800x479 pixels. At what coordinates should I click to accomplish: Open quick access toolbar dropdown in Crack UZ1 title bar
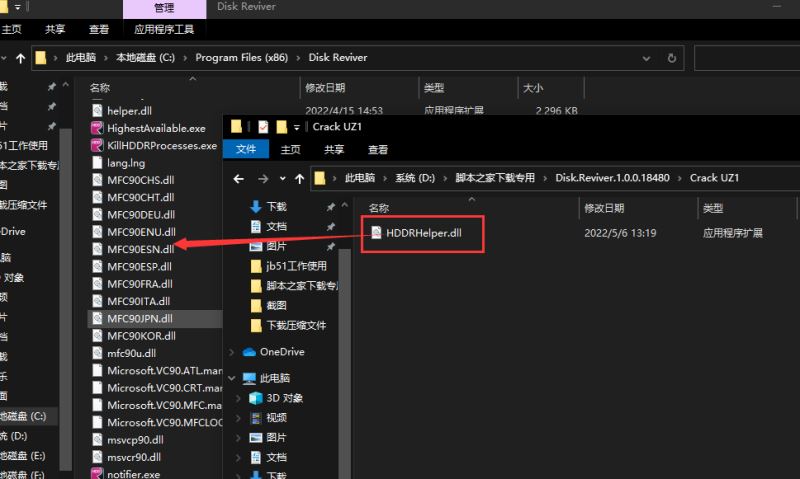[x=296, y=128]
